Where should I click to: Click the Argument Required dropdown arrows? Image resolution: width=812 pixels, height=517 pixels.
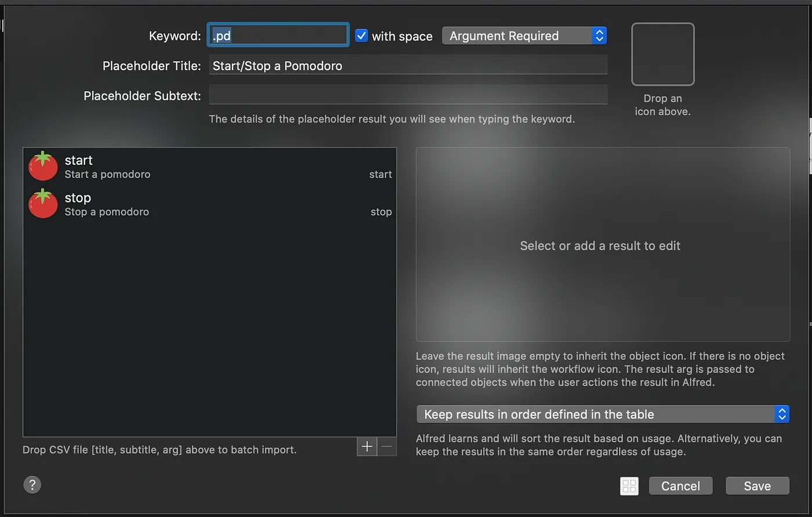click(599, 36)
